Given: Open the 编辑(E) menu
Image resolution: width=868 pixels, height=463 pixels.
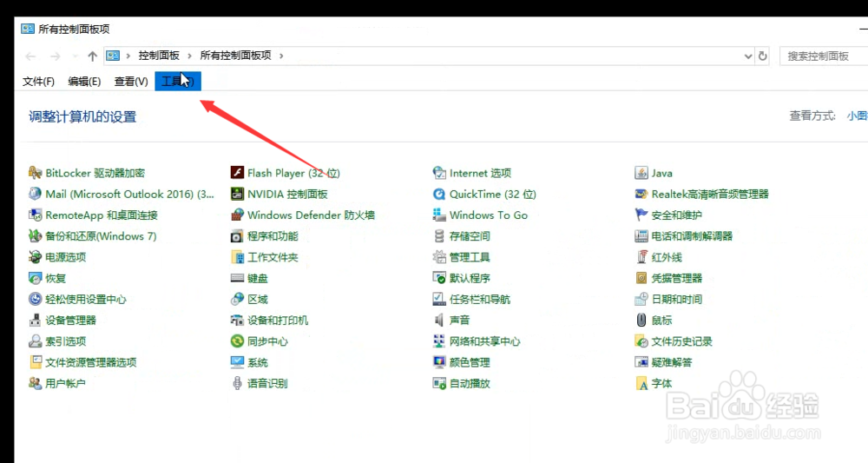Looking at the screenshot, I should point(84,82).
